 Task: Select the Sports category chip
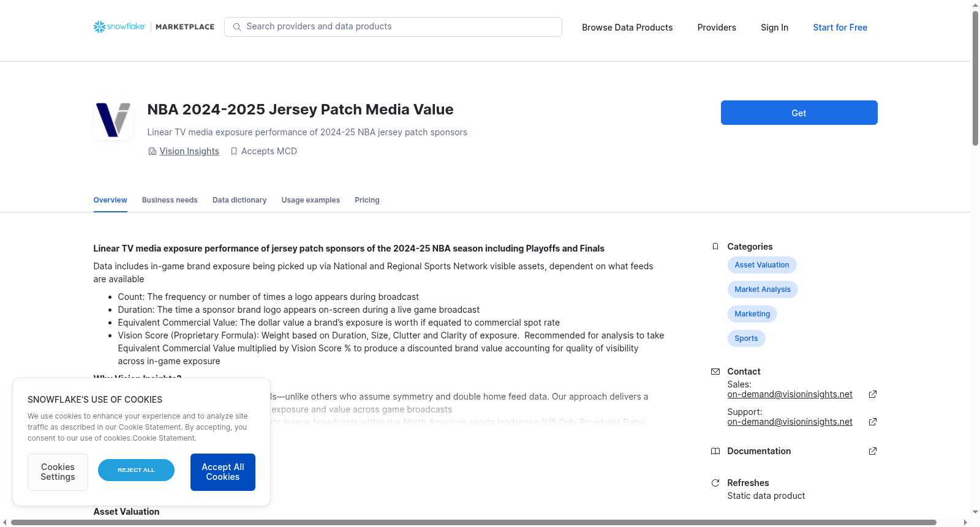(746, 338)
